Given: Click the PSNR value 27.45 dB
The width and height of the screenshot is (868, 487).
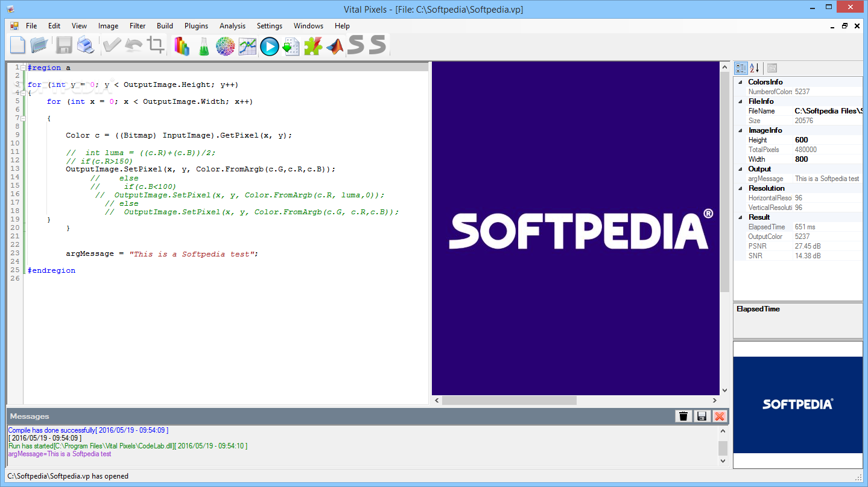Looking at the screenshot, I should coord(808,246).
